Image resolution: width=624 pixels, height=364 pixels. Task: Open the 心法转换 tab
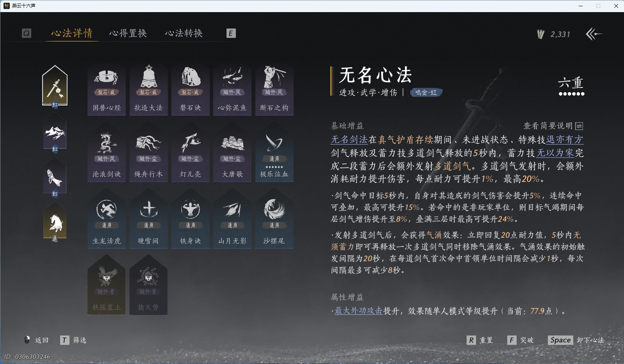pyautogui.click(x=184, y=33)
